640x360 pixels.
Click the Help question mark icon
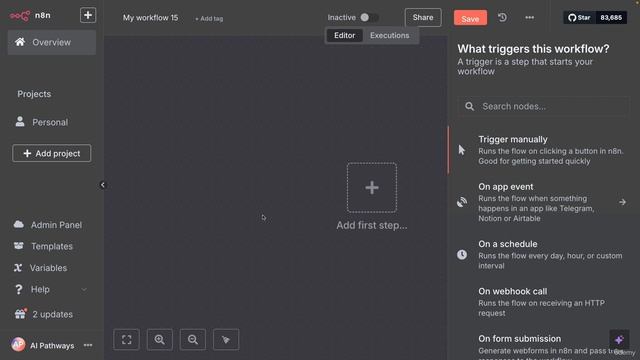(x=18, y=289)
